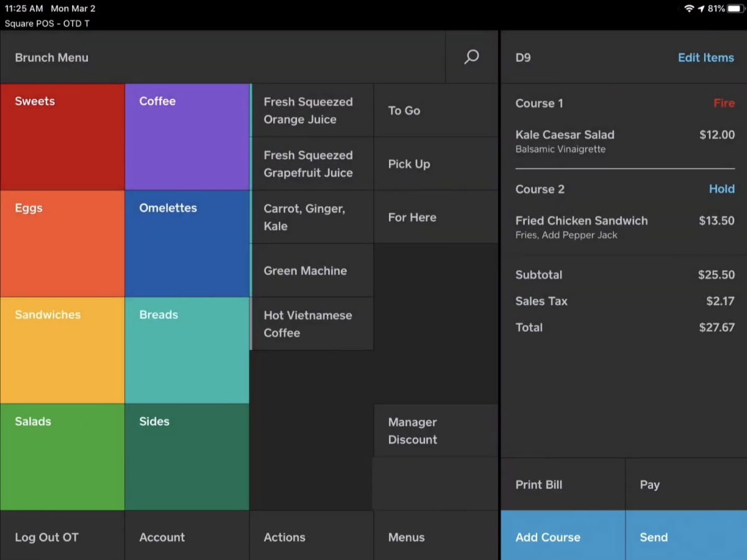Add Carrot, Ginger, Kale juice
The height and width of the screenshot is (560, 747).
[312, 217]
